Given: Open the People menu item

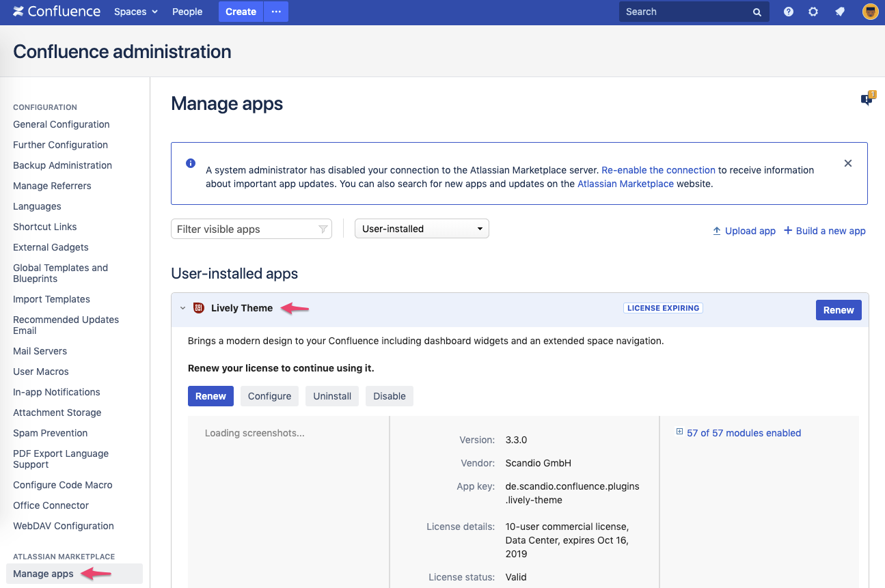Looking at the screenshot, I should (187, 12).
